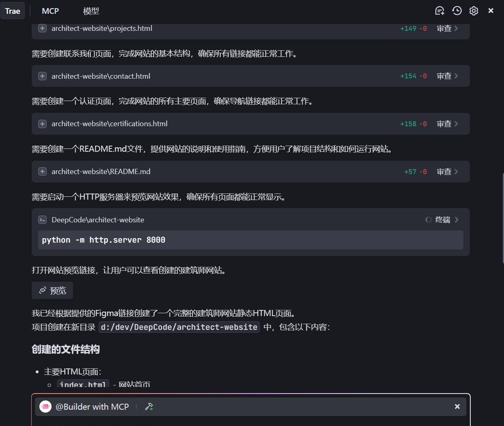
Task: Open a new chat session
Action: tap(439, 11)
